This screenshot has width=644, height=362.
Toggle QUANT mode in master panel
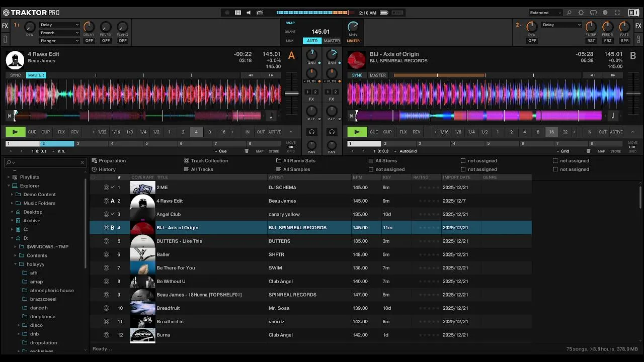point(290,32)
